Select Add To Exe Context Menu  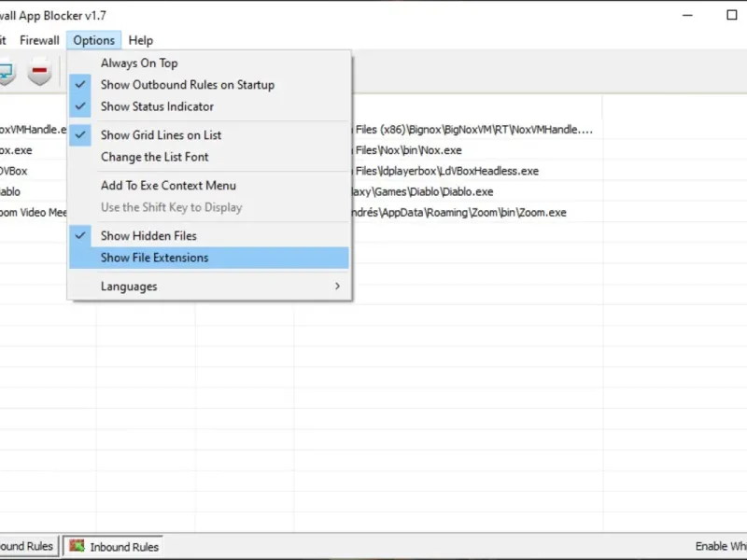[x=168, y=186]
